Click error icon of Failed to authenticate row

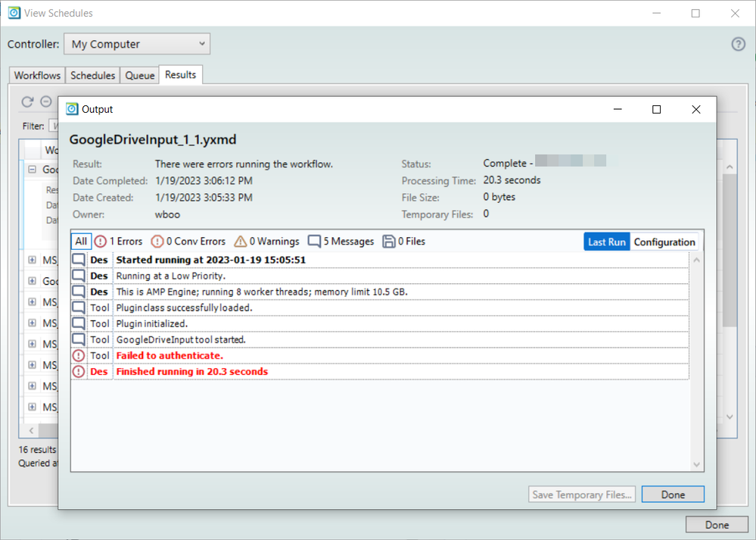click(x=78, y=356)
